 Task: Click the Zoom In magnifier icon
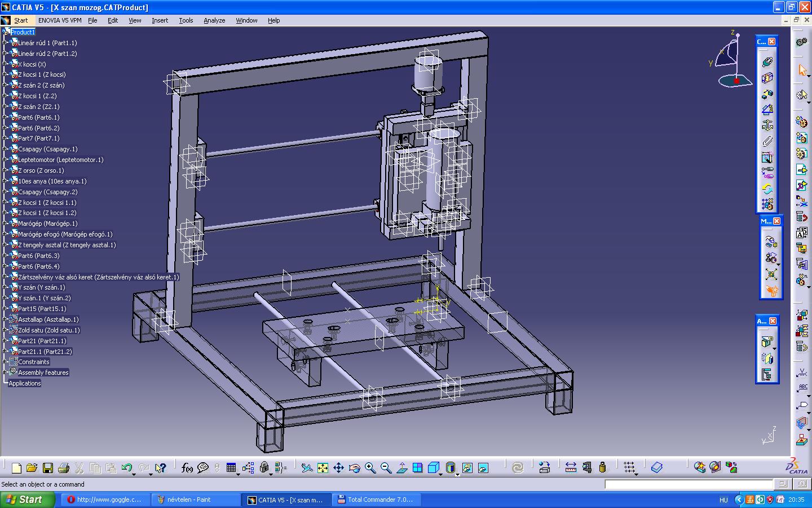click(370, 467)
